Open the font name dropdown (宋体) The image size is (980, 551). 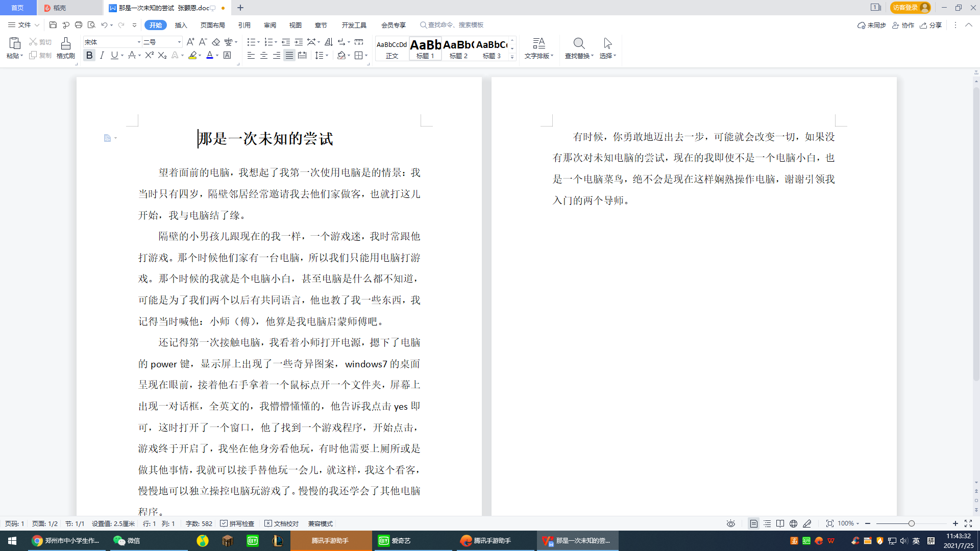pyautogui.click(x=139, y=42)
